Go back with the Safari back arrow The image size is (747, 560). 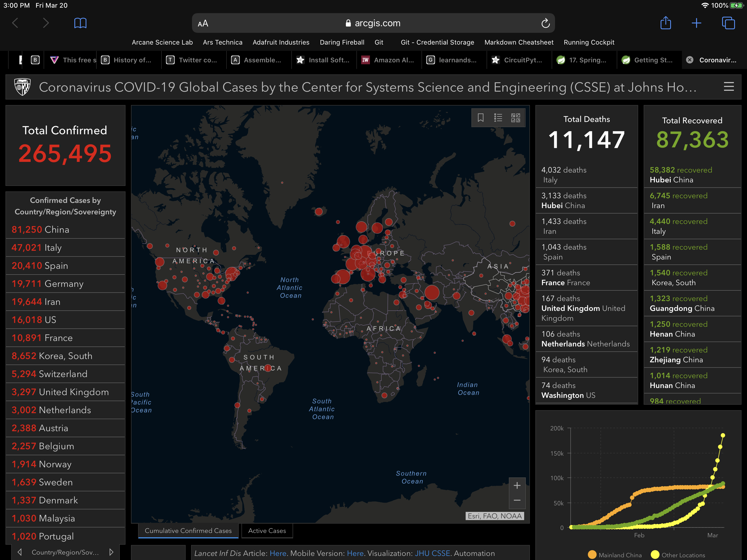tap(15, 23)
